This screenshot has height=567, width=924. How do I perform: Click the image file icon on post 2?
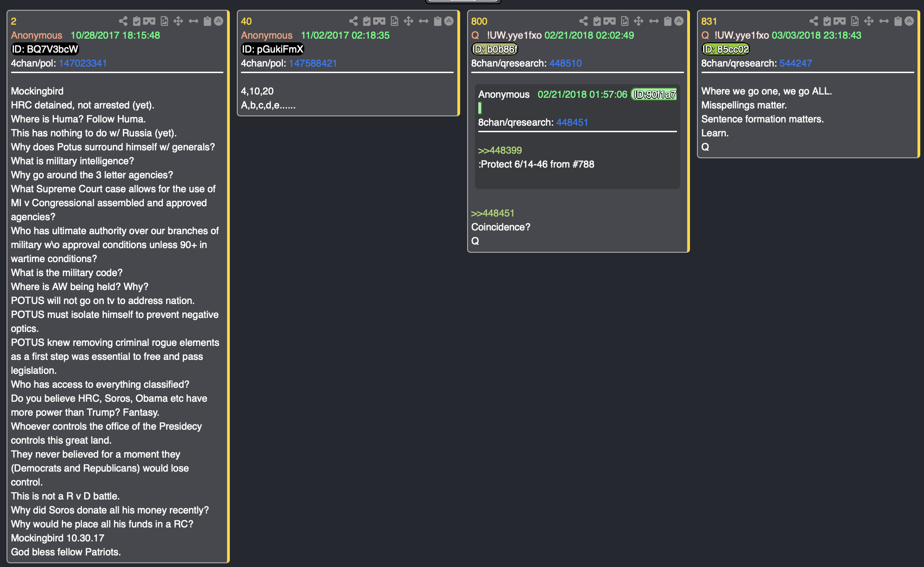coord(164,21)
